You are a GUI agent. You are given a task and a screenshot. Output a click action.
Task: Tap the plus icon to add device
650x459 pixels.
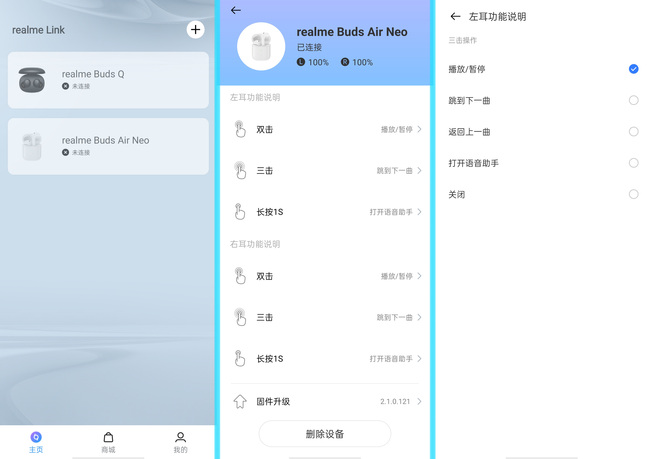pyautogui.click(x=195, y=29)
